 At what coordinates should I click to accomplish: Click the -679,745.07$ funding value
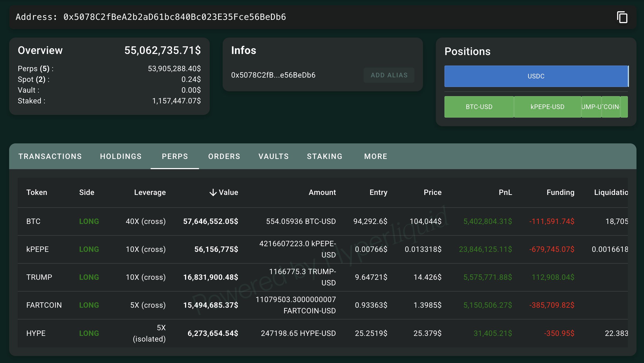552,249
